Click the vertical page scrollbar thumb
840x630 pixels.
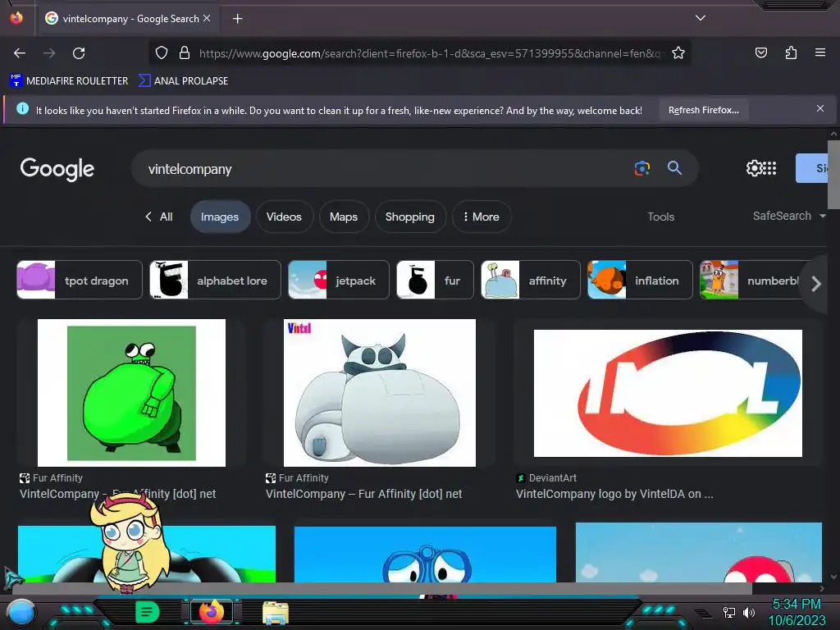coord(833,175)
